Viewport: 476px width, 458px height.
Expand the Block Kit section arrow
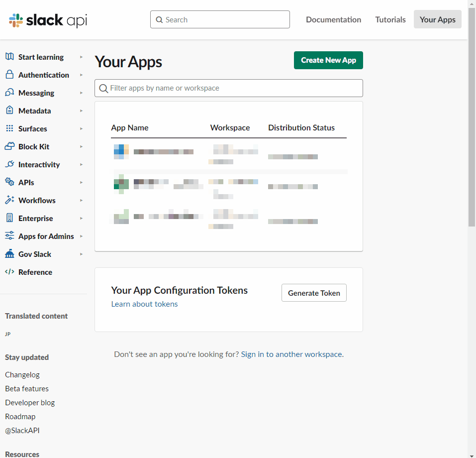click(82, 146)
